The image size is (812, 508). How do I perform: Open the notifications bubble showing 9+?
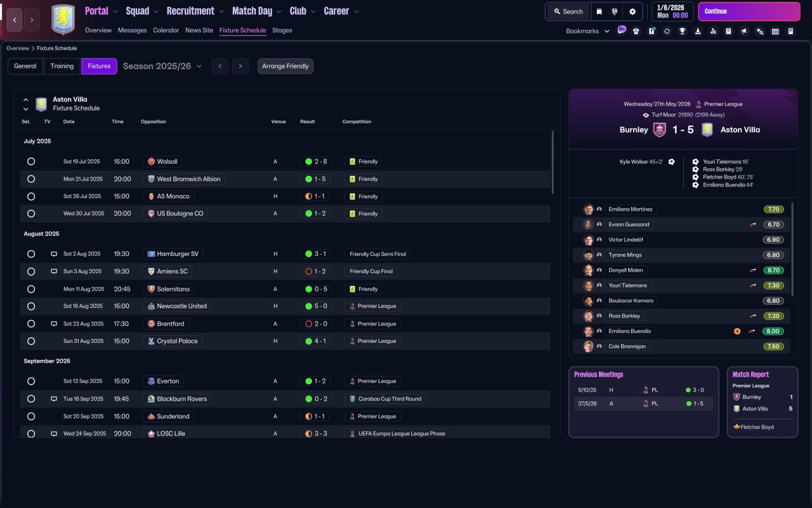(622, 29)
